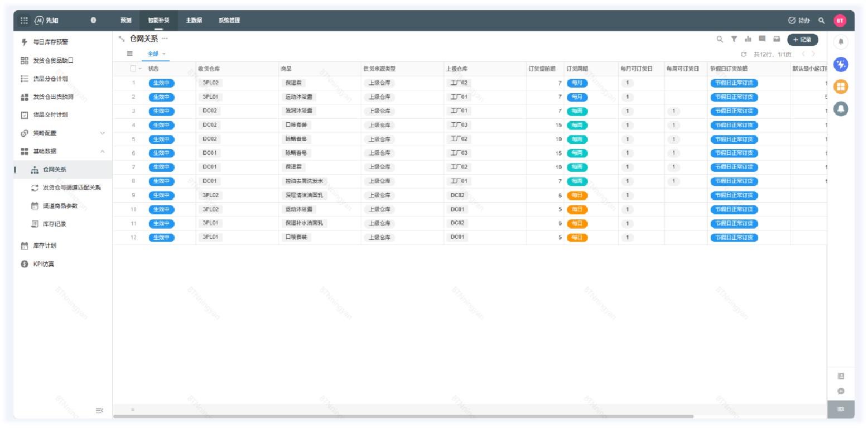868x428 pixels.
Task: Switch to the 主数据 top menu
Action: [194, 21]
